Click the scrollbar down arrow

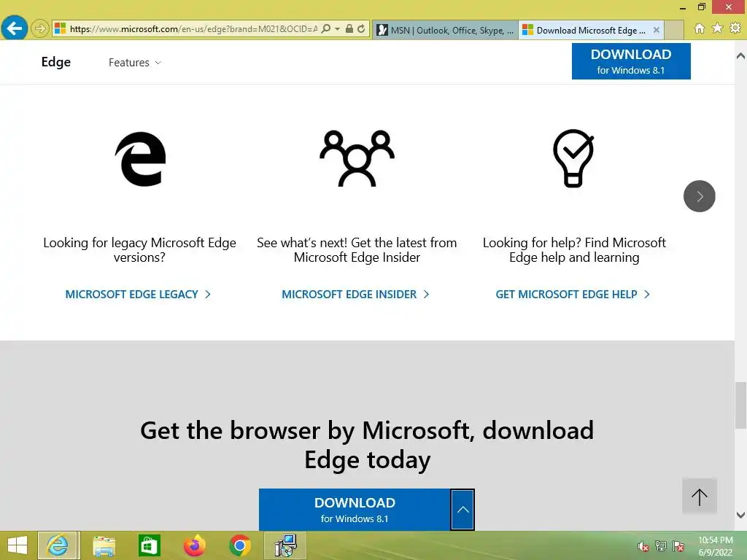(740, 516)
